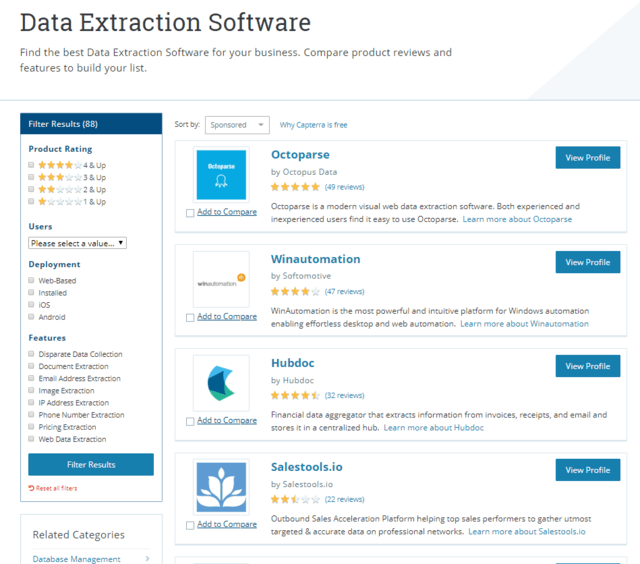
Task: Click the 'by Octopus Data' vendor text
Action: [x=304, y=172]
